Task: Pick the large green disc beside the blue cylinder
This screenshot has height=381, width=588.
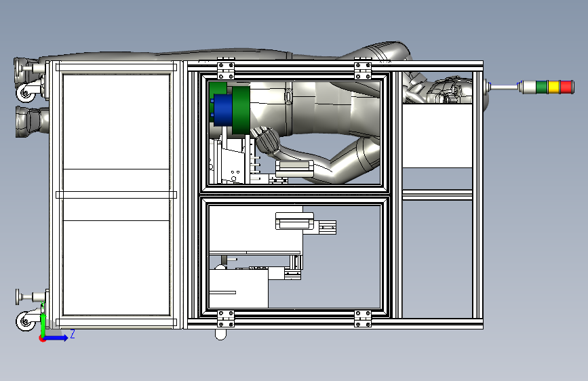Action: point(241,110)
